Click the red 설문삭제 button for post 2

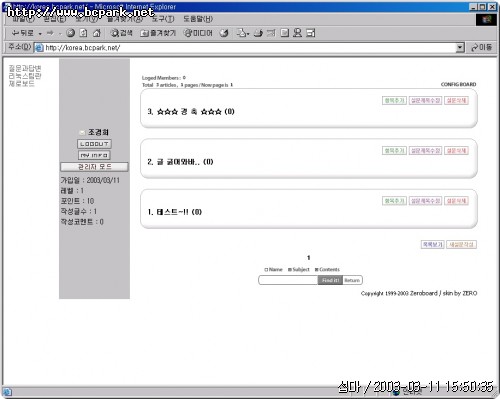(x=456, y=151)
